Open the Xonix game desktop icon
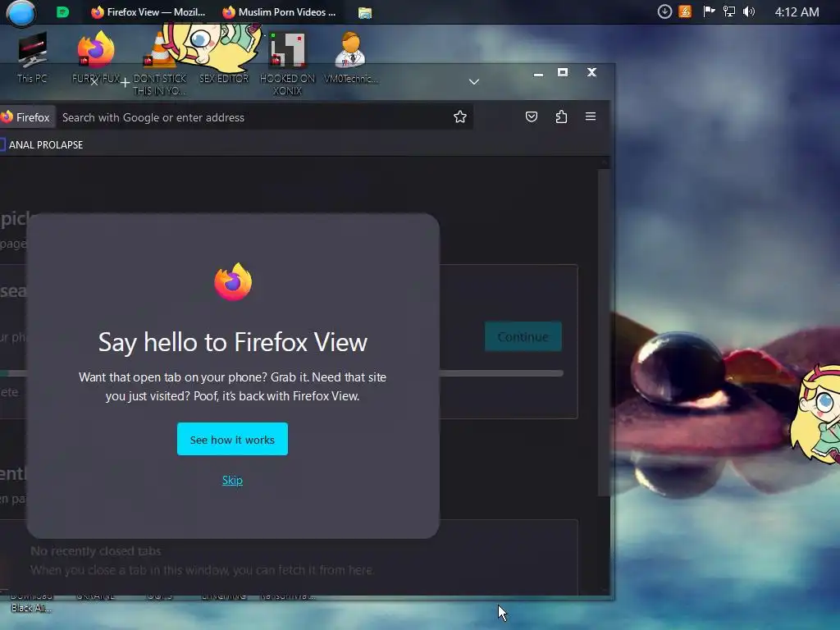Image resolution: width=840 pixels, height=630 pixels. 287,63
